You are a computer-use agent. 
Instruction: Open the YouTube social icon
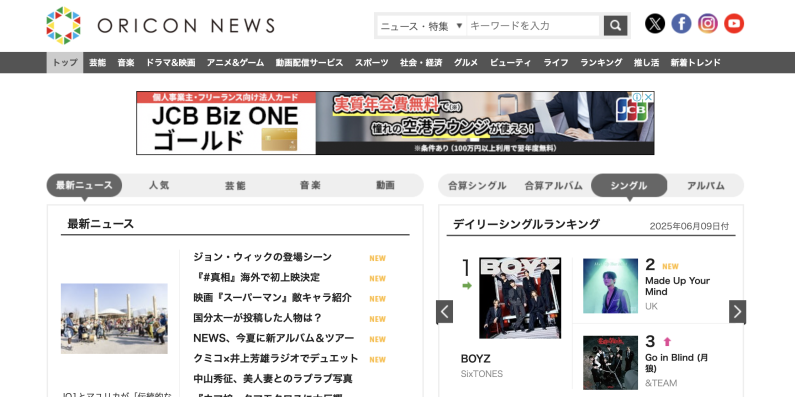[x=734, y=24]
